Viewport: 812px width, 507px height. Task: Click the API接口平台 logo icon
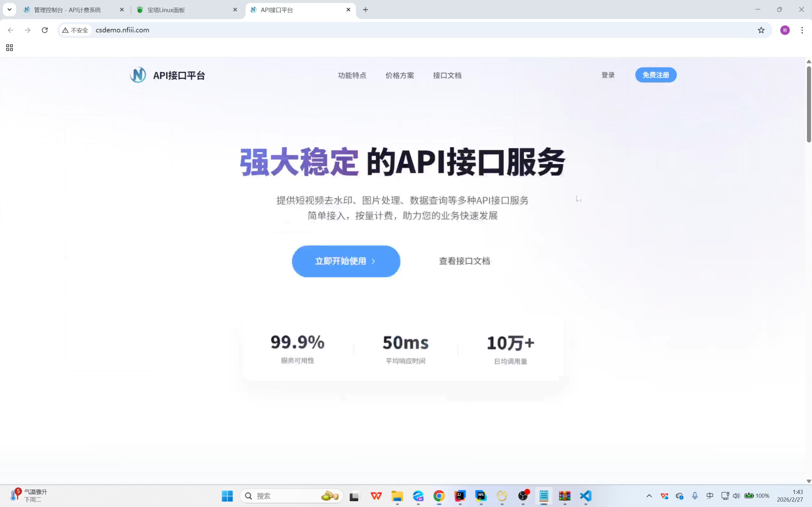click(138, 75)
